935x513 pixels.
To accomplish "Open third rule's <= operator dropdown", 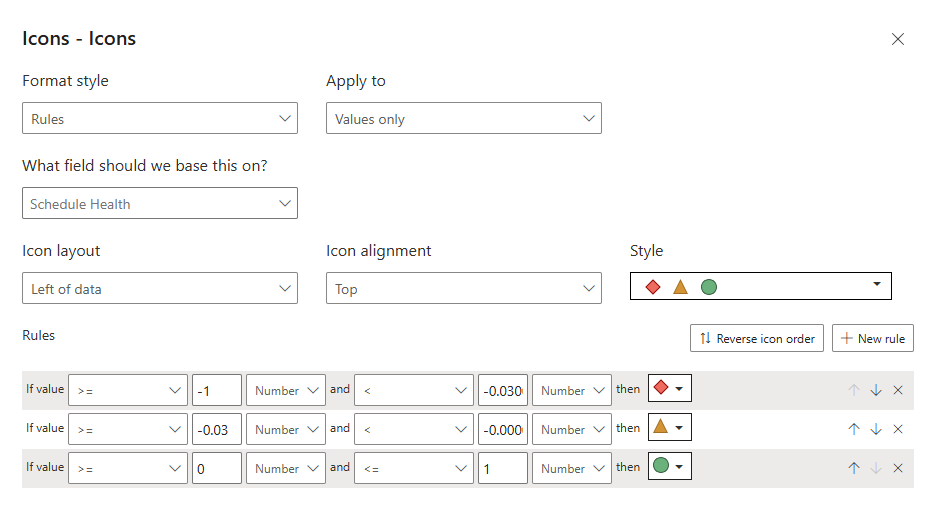I will coord(414,468).
